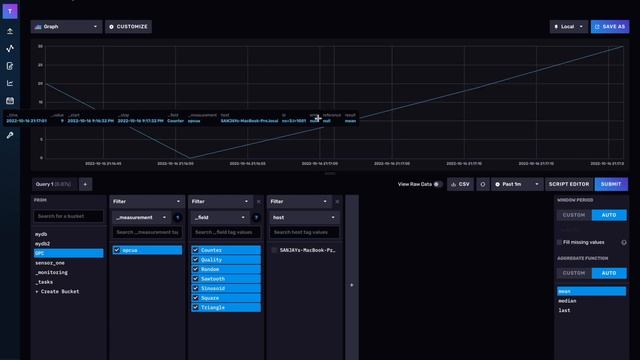This screenshot has width=640, height=360.
Task: Open Settings sidebar wrench icon
Action: (x=10, y=135)
